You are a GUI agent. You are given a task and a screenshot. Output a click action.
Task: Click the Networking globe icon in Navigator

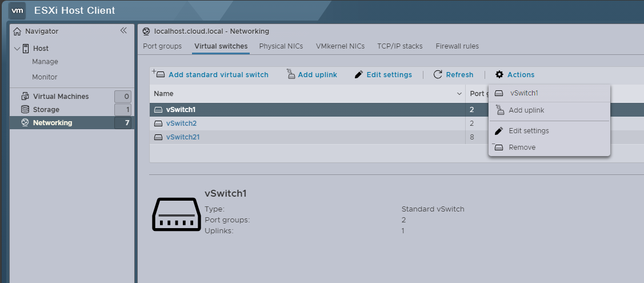25,122
